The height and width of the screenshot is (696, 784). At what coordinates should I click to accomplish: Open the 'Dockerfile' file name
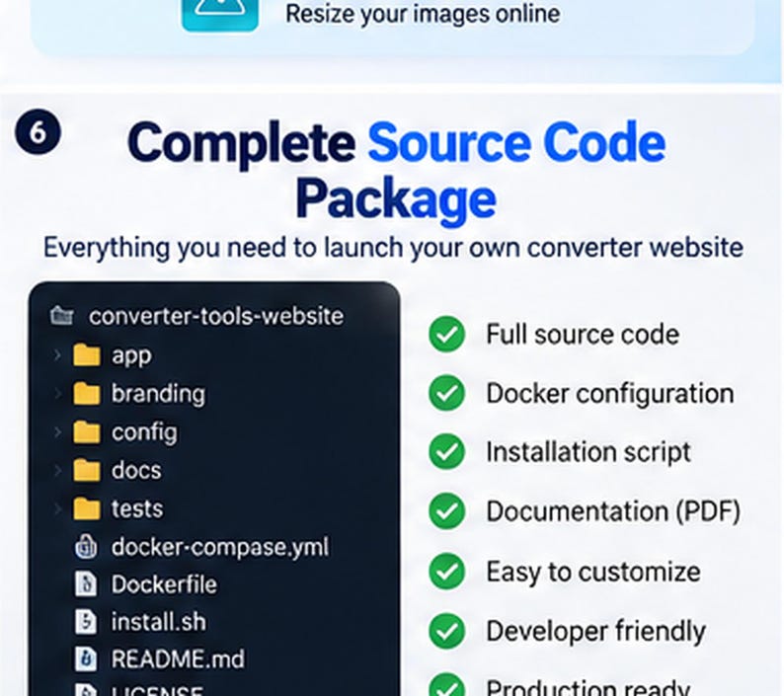(164, 584)
